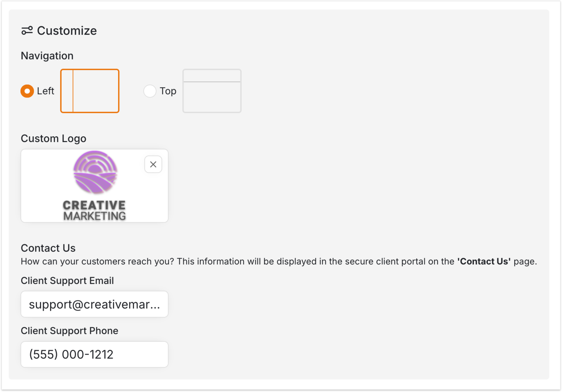Click bold 'Contact Us' text in description
Screen dimensions: 562x392
(x=484, y=261)
